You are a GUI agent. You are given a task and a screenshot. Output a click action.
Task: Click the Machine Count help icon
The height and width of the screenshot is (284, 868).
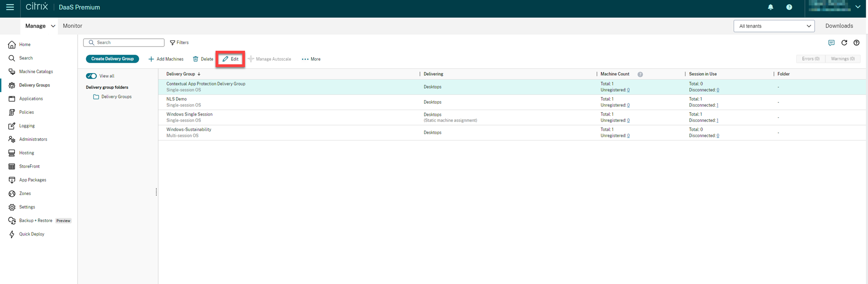pos(640,74)
